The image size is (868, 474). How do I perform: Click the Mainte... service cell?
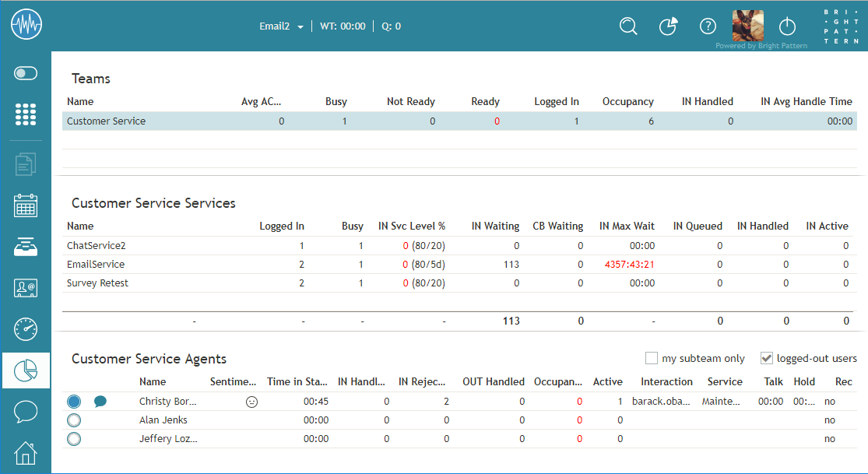tap(721, 402)
